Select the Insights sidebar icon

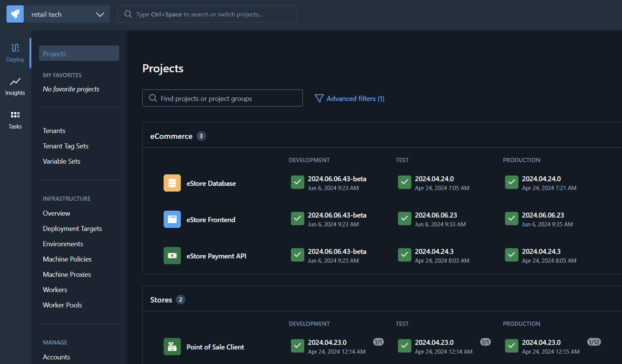[15, 86]
